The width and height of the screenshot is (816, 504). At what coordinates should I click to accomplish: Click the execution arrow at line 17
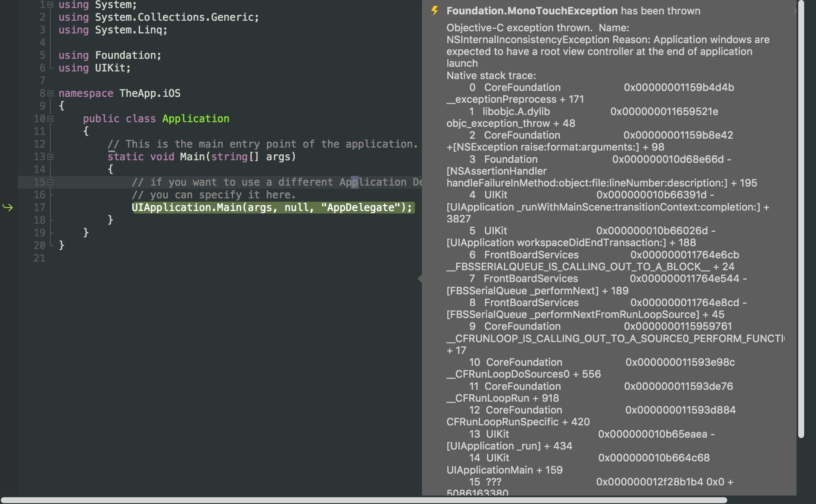[x=8, y=207]
